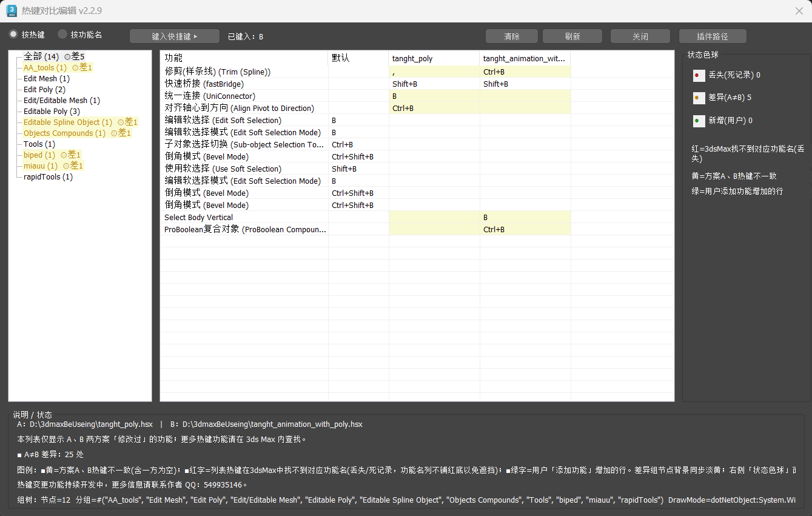Image resolution: width=812 pixels, height=516 pixels.
Task: Select 使用软选择 (Use Soft Selection) row
Action: click(x=366, y=169)
